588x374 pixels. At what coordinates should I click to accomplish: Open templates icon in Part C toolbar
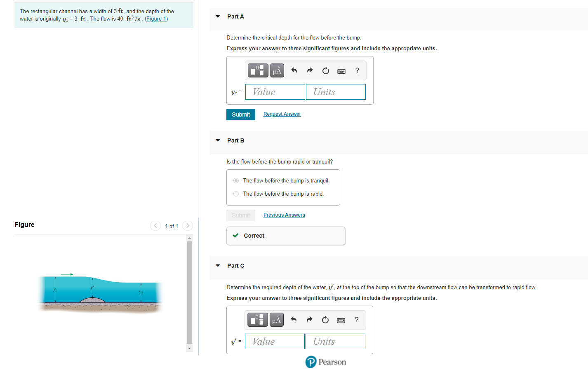(257, 320)
